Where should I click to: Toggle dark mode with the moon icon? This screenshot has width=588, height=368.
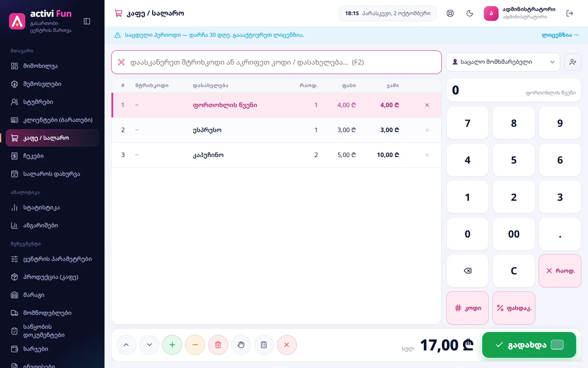(470, 13)
